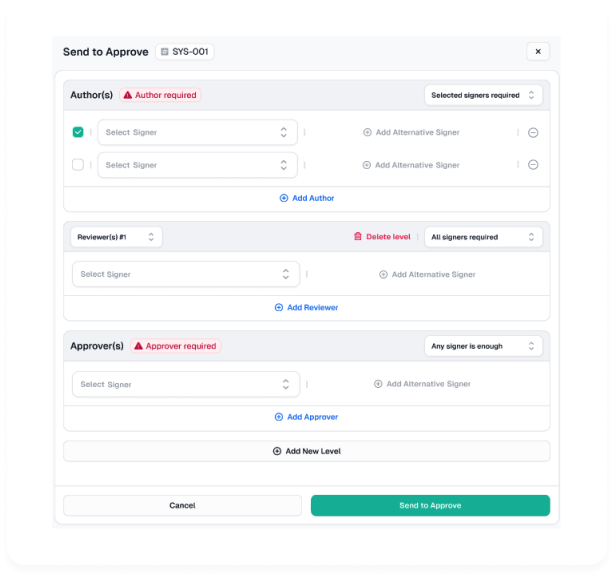Click the SYS-001 document tag
614x578 pixels.
pos(184,52)
